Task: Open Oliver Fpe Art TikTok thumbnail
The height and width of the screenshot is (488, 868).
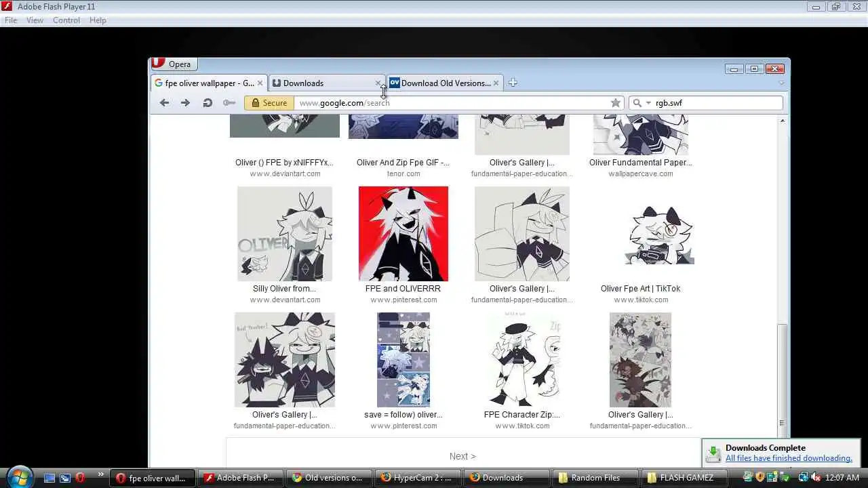Action: coord(659,234)
